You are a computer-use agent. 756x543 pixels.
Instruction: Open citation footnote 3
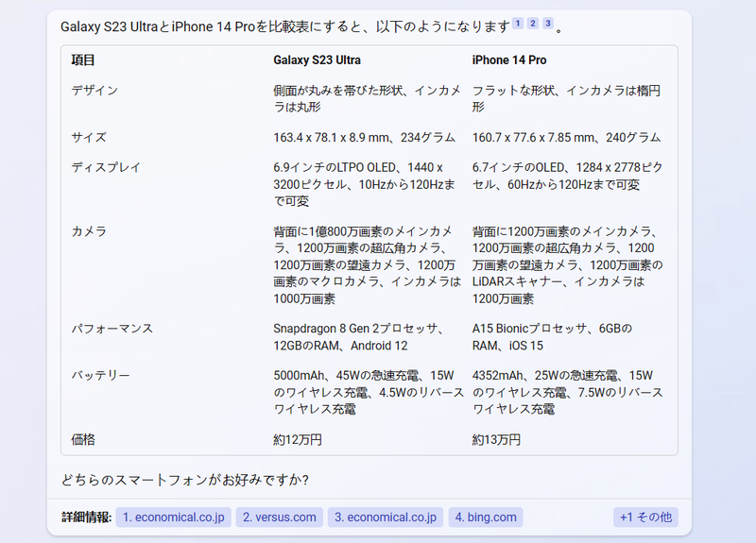pyautogui.click(x=548, y=23)
